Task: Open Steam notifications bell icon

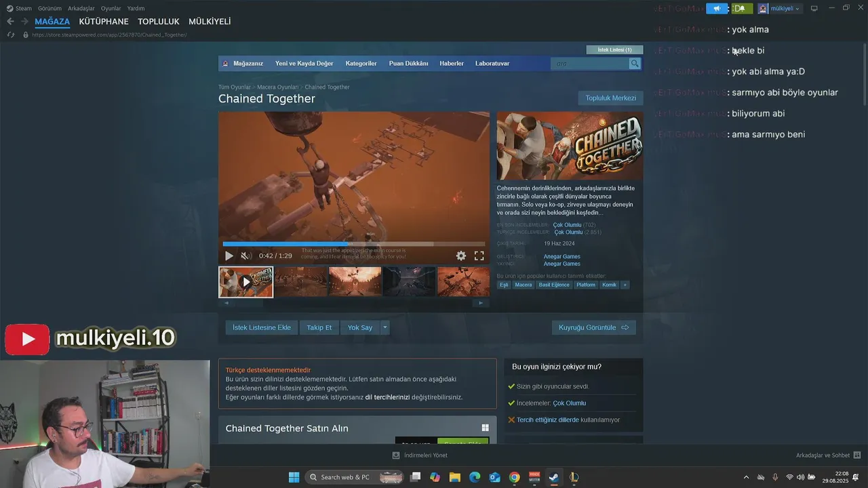Action: click(x=741, y=8)
